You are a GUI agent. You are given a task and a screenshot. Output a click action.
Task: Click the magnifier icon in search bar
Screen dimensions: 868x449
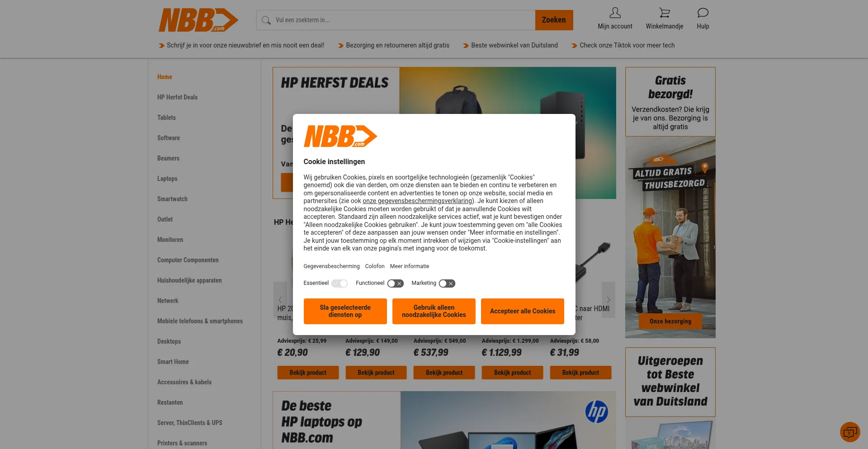266,20
